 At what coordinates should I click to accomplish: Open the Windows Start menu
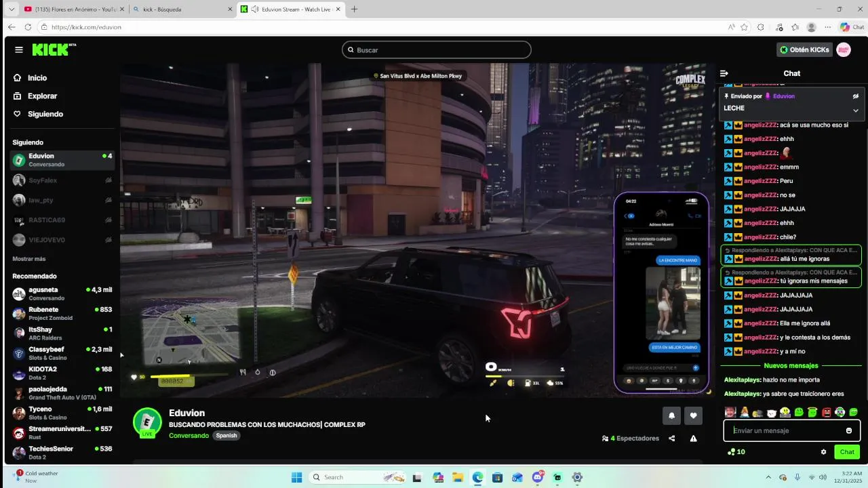point(296,477)
